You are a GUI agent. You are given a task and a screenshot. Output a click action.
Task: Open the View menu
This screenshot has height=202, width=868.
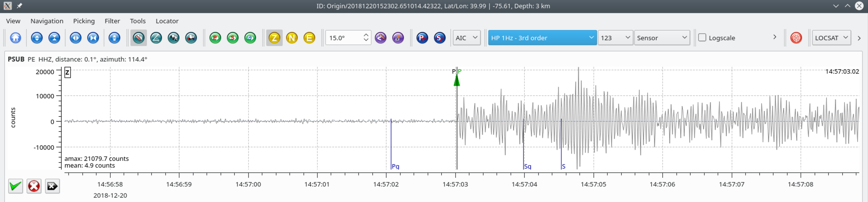[13, 21]
